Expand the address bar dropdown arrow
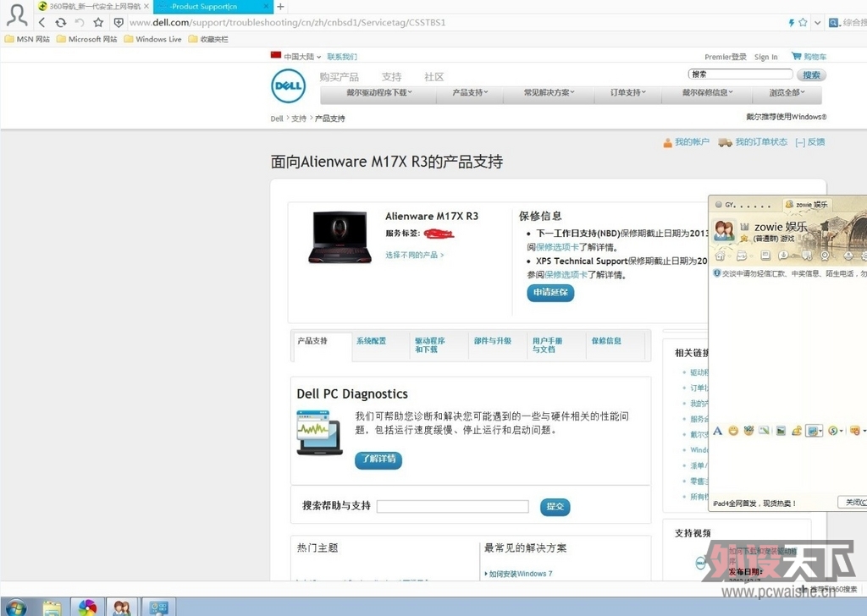Image resolution: width=867 pixels, height=616 pixels. [x=817, y=23]
